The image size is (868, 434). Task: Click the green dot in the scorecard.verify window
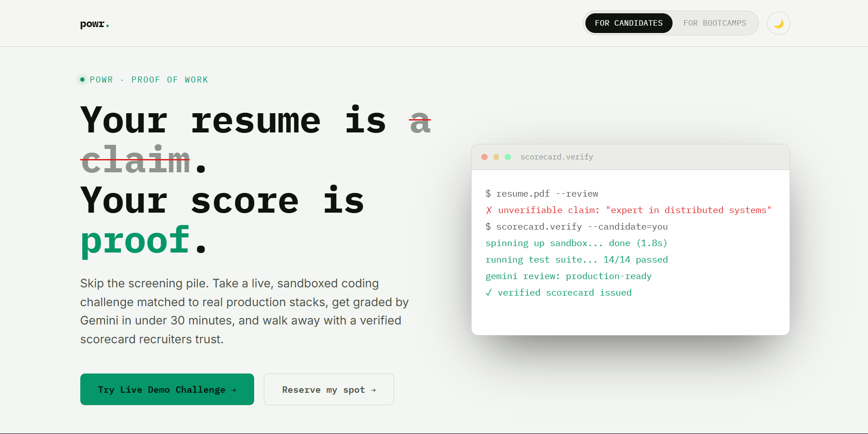[508, 157]
